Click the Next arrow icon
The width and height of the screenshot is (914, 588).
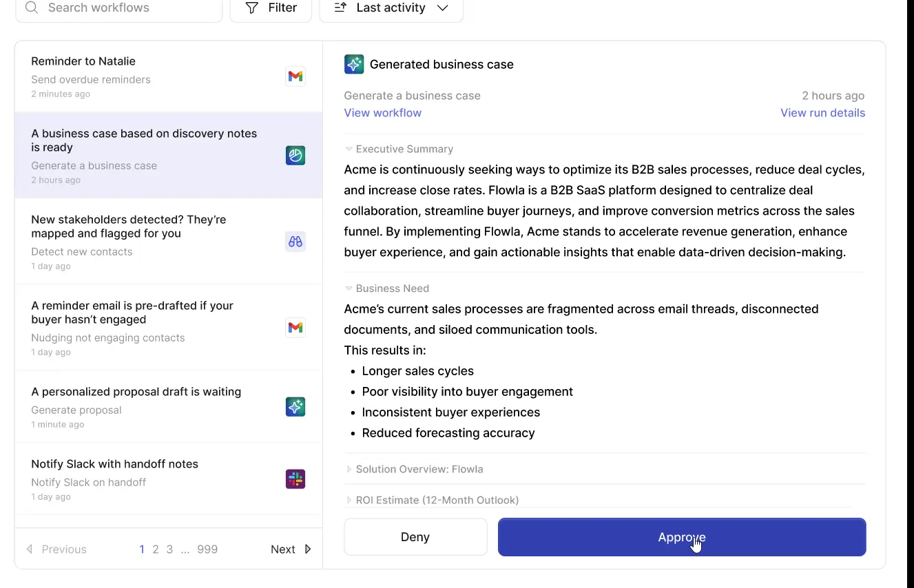(308, 549)
